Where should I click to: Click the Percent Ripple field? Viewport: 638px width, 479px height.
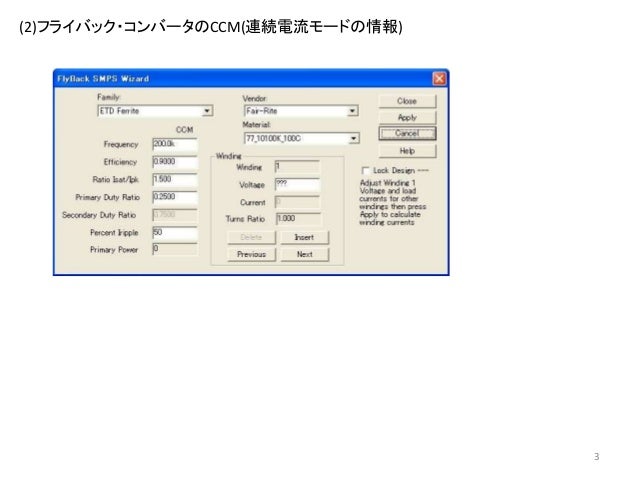pyautogui.click(x=175, y=232)
